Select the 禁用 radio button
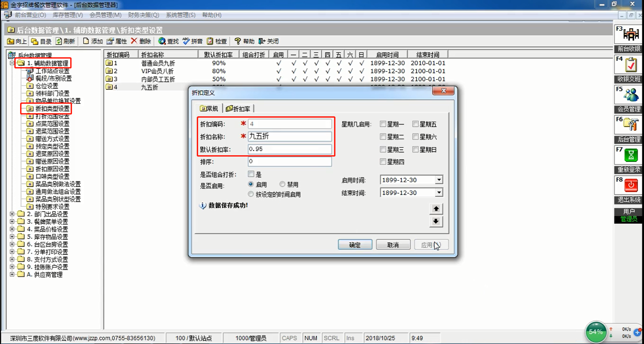The image size is (644, 344). [x=282, y=184]
